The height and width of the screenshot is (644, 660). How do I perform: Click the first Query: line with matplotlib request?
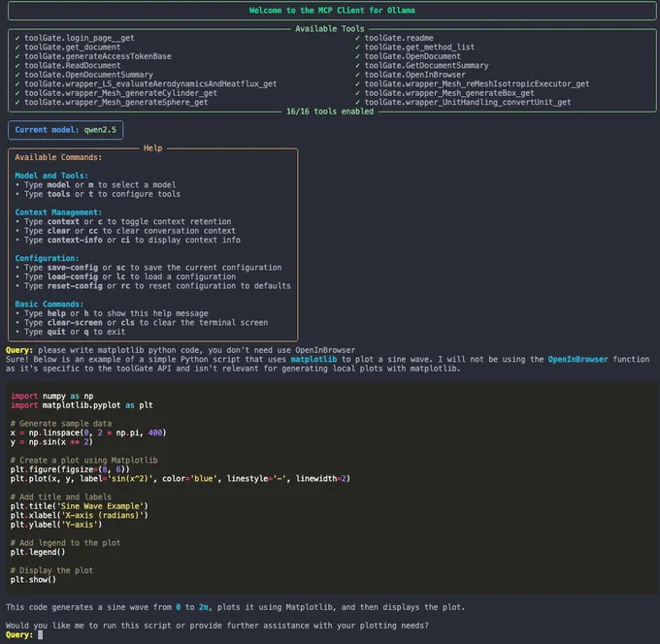pos(181,350)
